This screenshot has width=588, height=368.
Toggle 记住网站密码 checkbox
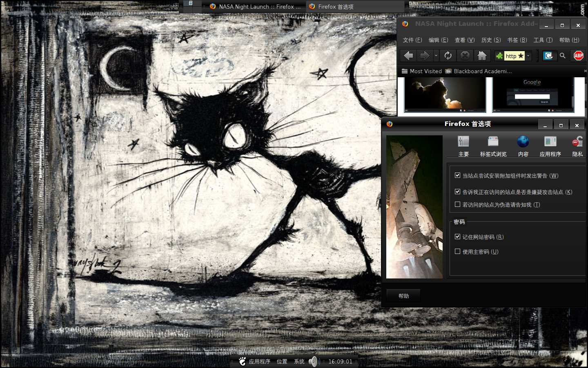click(x=457, y=237)
